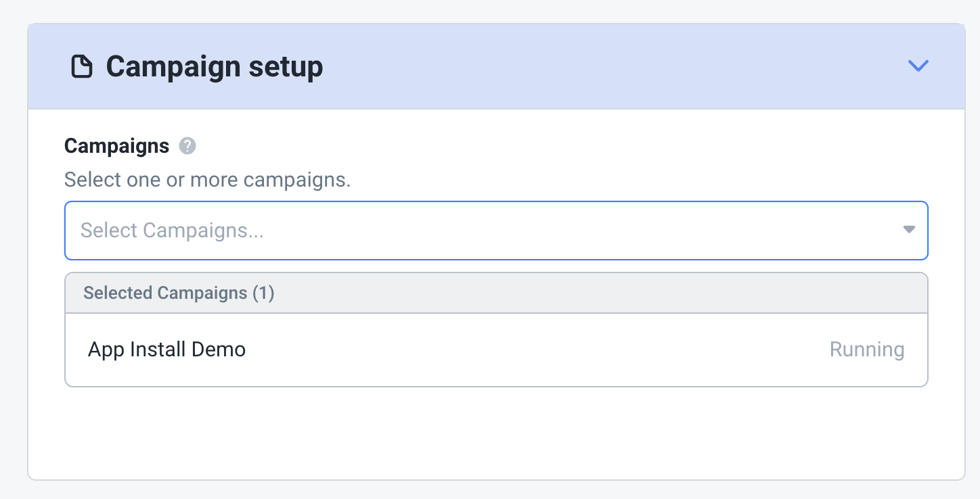Click blank space in the App Install Demo row
The height and width of the screenshot is (499, 980).
tap(541, 350)
